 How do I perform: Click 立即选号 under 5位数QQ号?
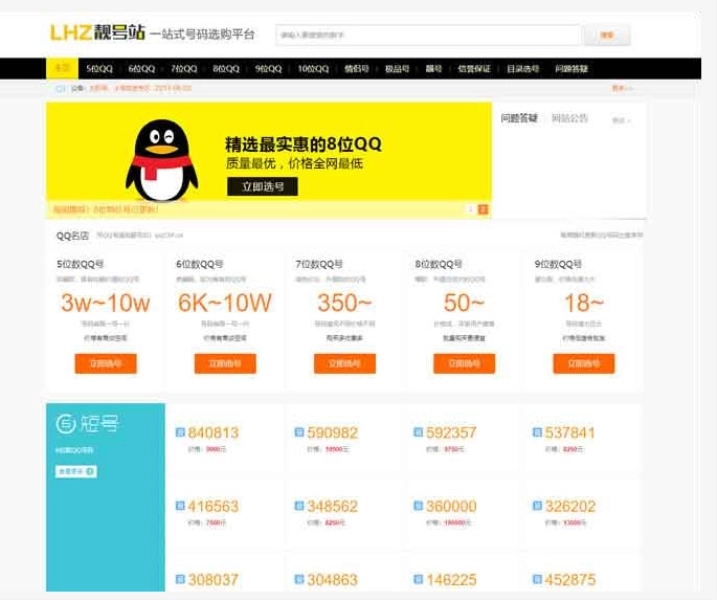pyautogui.click(x=106, y=364)
